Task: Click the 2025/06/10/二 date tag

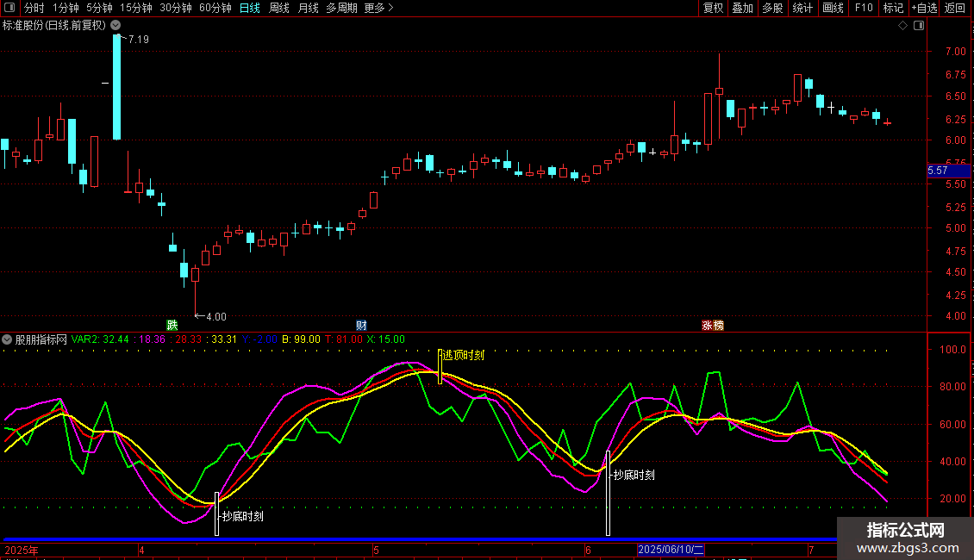Action: 671,550
